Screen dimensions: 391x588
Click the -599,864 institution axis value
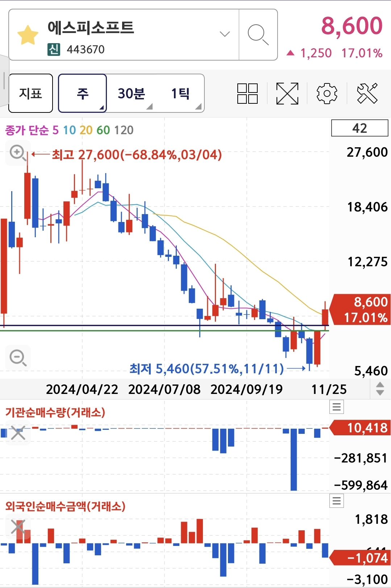pyautogui.click(x=361, y=485)
